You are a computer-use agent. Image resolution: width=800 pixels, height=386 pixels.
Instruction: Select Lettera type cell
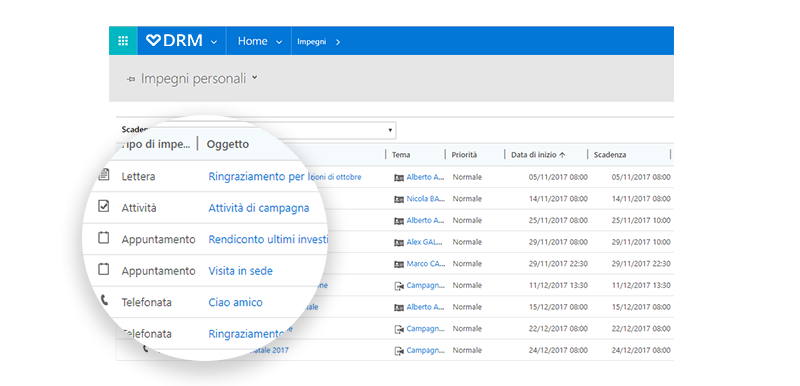coord(138,176)
